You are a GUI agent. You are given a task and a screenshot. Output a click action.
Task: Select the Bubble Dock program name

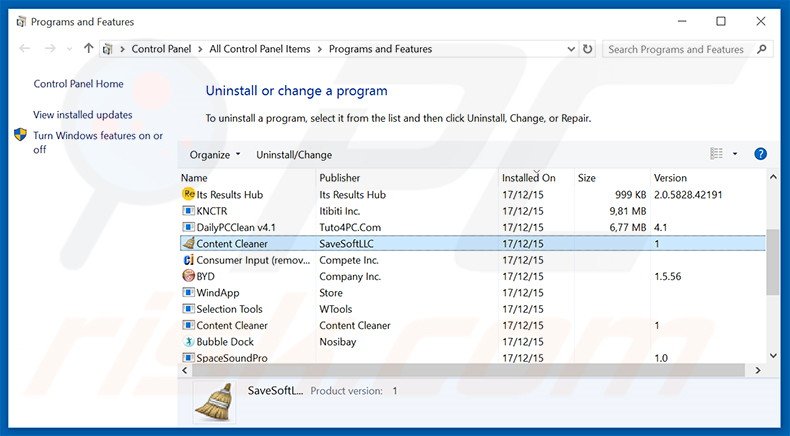pos(225,342)
